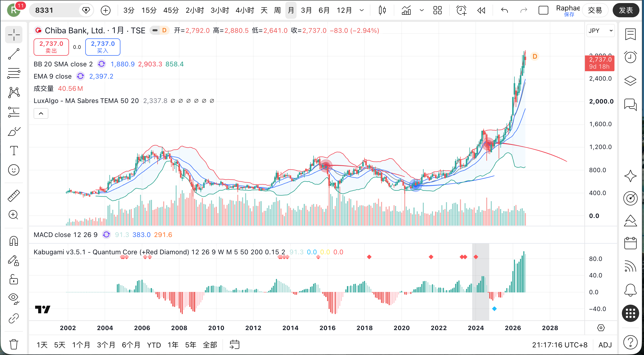Select the Fibonacci retracement tool
644x355 pixels.
tap(14, 73)
